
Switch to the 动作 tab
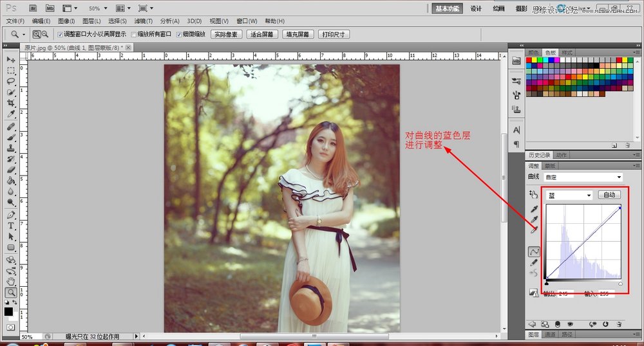(561, 155)
